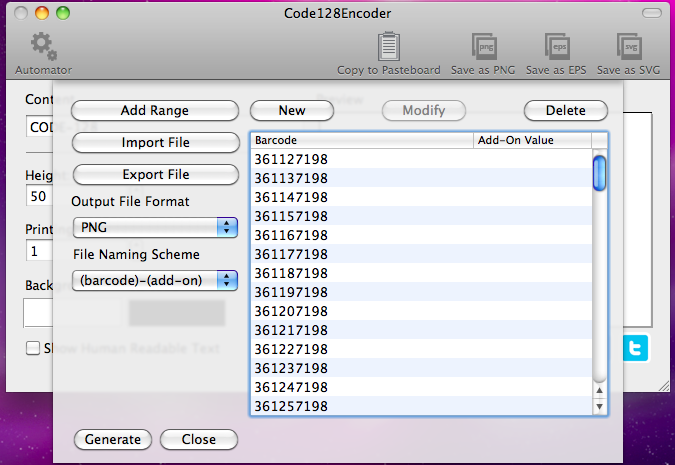675x465 pixels.
Task: Open the File Naming Scheme dropdown
Action: [x=155, y=280]
